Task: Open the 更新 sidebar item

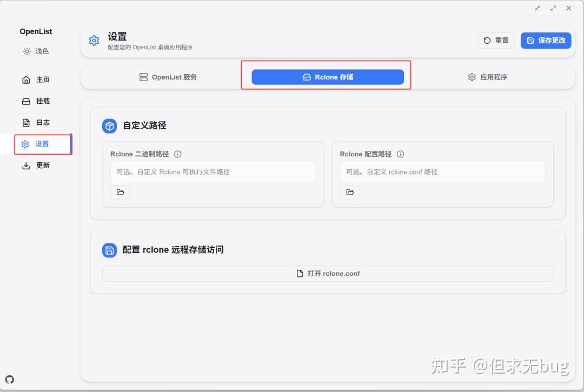Action: coord(36,165)
